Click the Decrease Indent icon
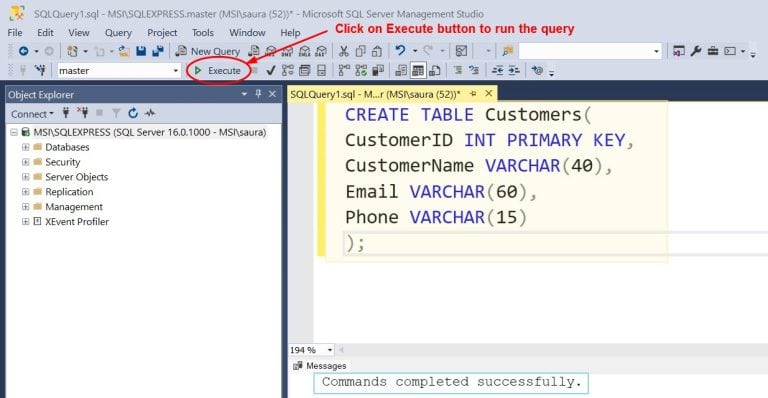 (x=498, y=70)
